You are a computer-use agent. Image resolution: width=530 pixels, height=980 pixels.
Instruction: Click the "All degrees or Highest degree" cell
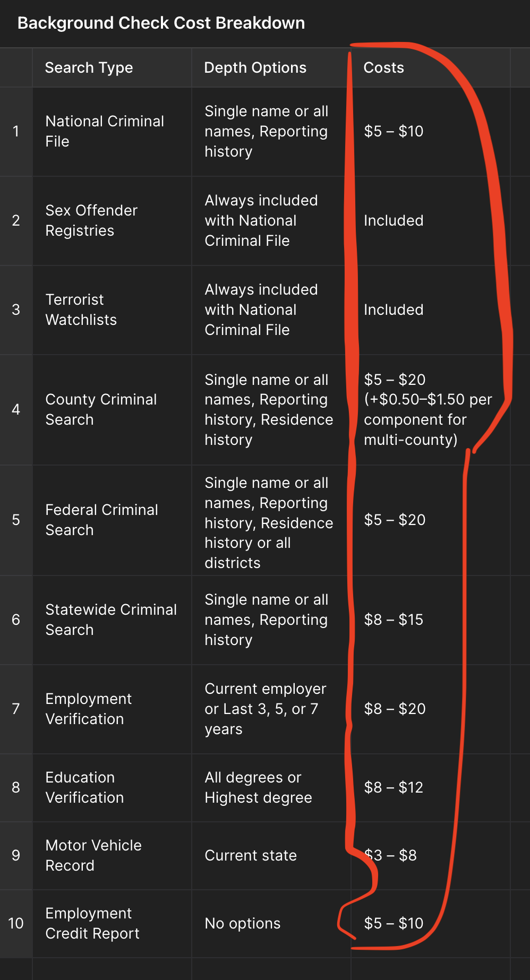259,787
